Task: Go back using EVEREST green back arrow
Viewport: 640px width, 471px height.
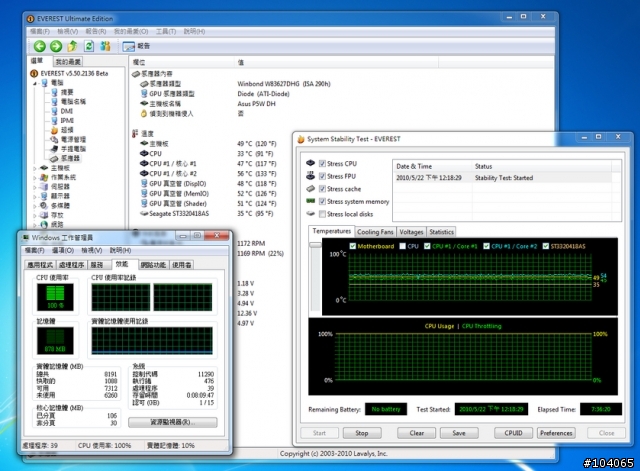Action: click(40, 46)
